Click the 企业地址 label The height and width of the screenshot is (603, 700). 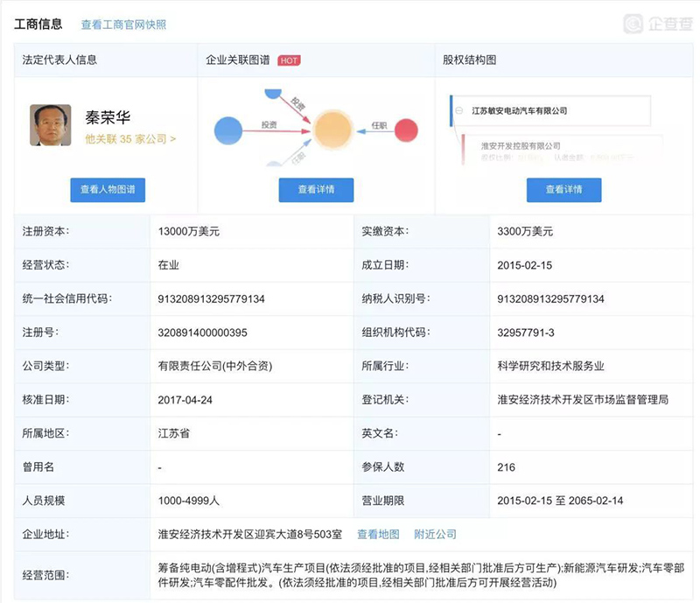45,534
